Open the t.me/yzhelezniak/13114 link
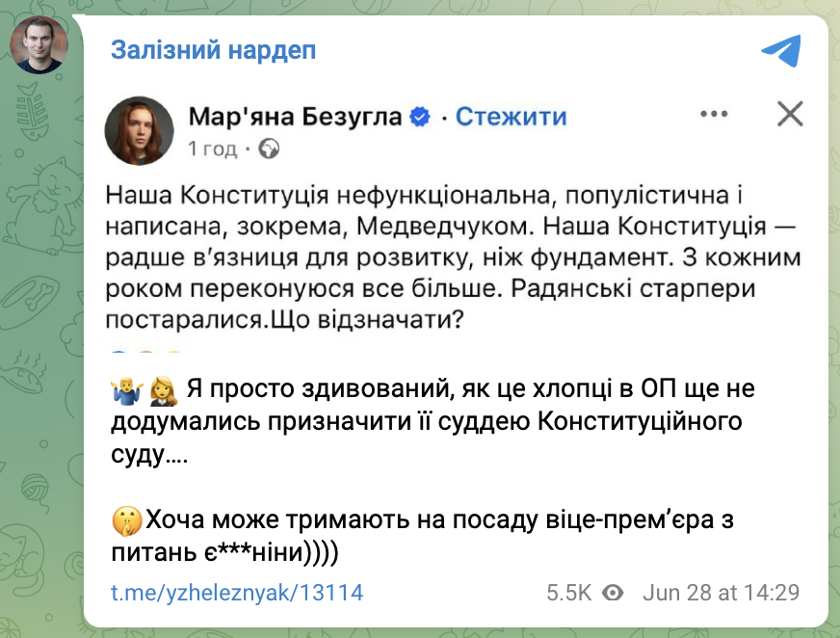Image resolution: width=840 pixels, height=638 pixels. coord(237,592)
